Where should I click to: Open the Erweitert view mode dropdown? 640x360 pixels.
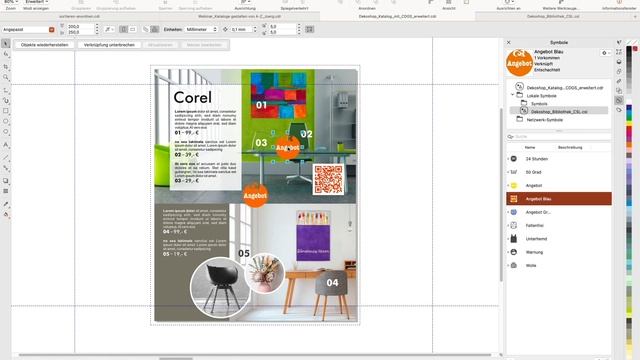36,2
